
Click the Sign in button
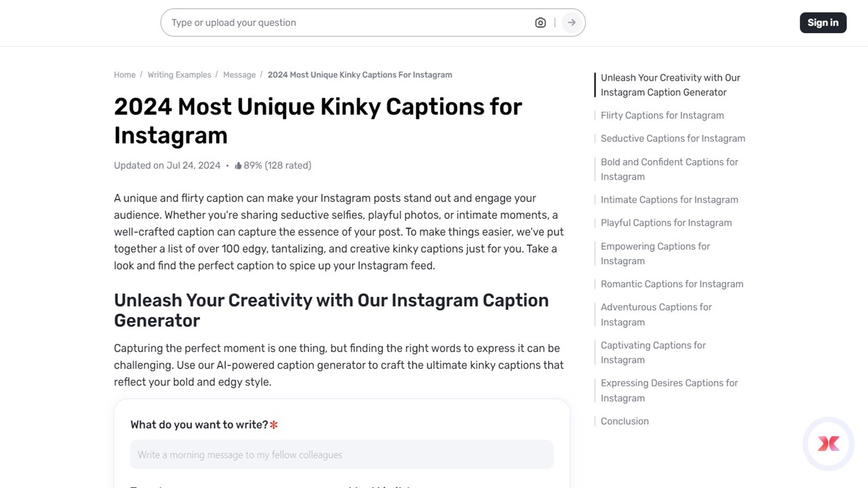tap(823, 22)
